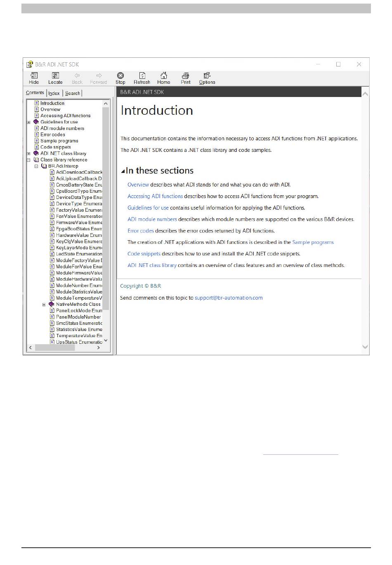Collapse the BR.Adi.Interop node
The height and width of the screenshot is (565, 392).
click(36, 166)
